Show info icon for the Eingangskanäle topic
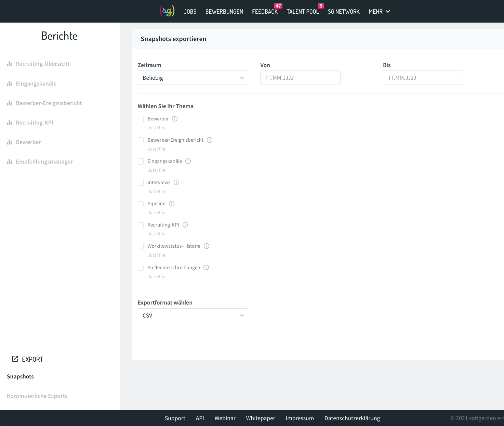This screenshot has width=504, height=426. coord(188,161)
